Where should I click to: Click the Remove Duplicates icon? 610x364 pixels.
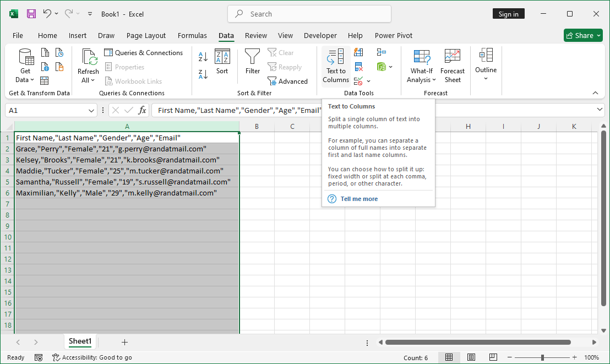click(358, 67)
